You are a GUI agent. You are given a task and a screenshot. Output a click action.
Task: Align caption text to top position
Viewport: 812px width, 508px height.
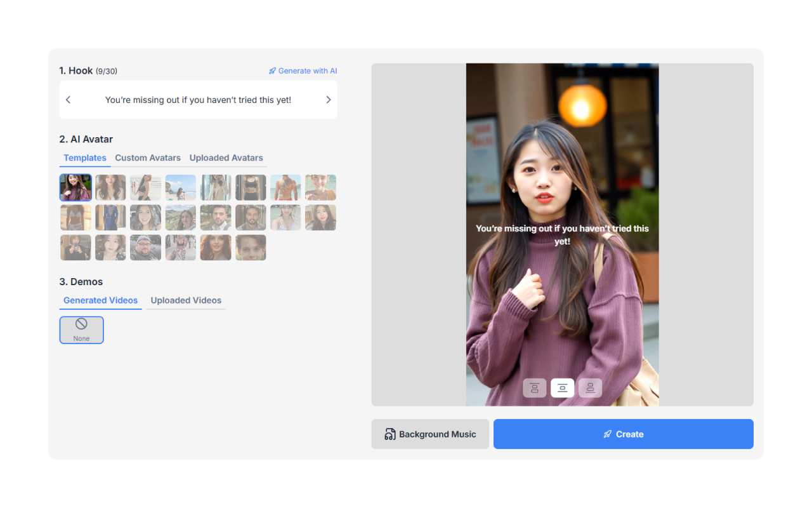[534, 388]
